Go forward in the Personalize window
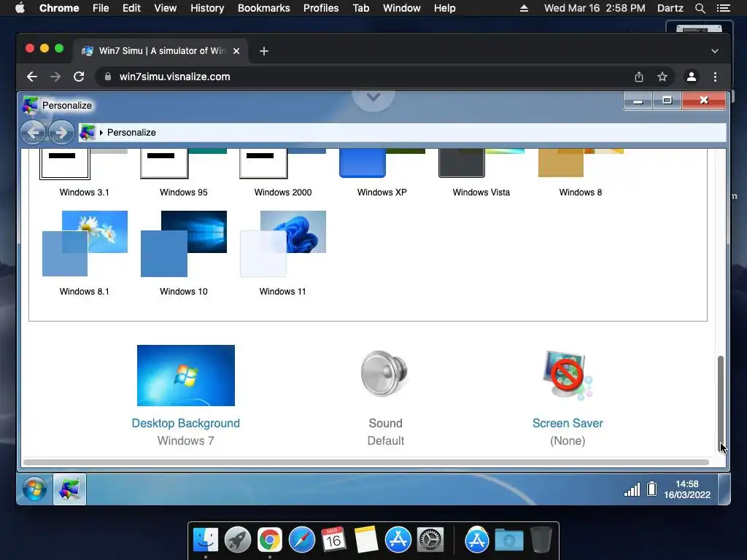This screenshot has height=560, width=747. click(61, 132)
